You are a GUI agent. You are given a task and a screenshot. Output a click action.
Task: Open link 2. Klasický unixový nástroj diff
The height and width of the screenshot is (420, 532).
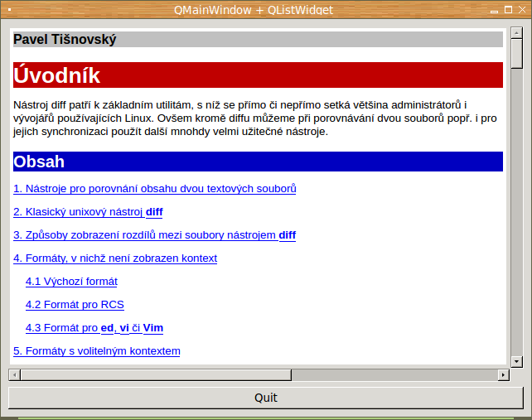click(88, 212)
